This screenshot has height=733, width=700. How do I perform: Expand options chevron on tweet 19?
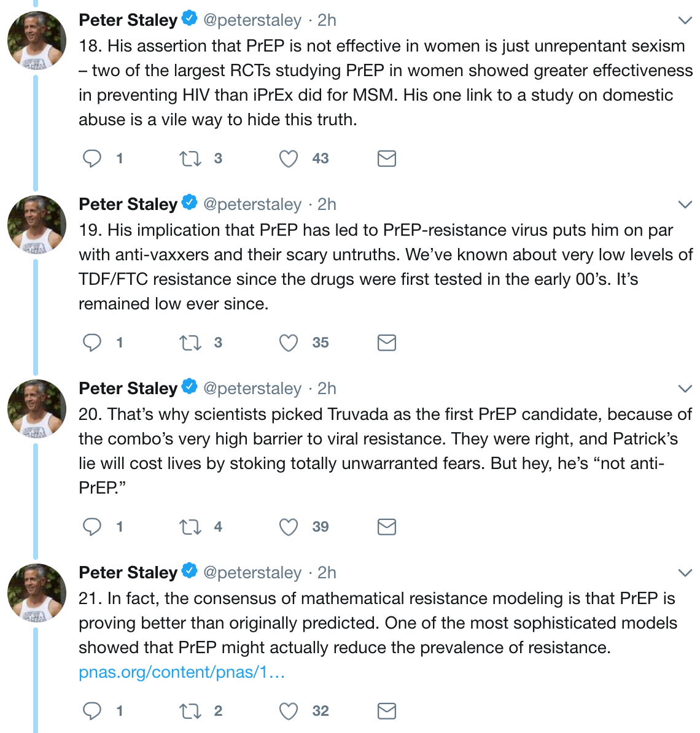pyautogui.click(x=685, y=204)
